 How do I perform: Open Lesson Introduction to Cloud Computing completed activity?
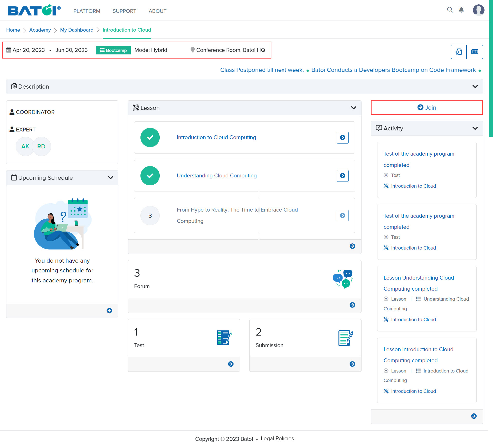point(419,355)
